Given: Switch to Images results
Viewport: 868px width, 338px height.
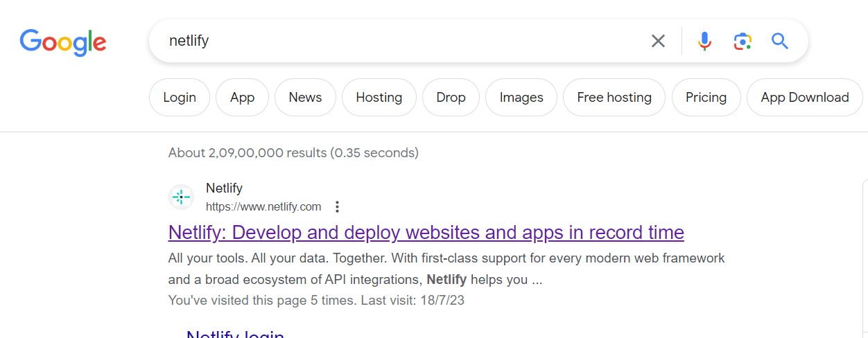Looking at the screenshot, I should (521, 98).
